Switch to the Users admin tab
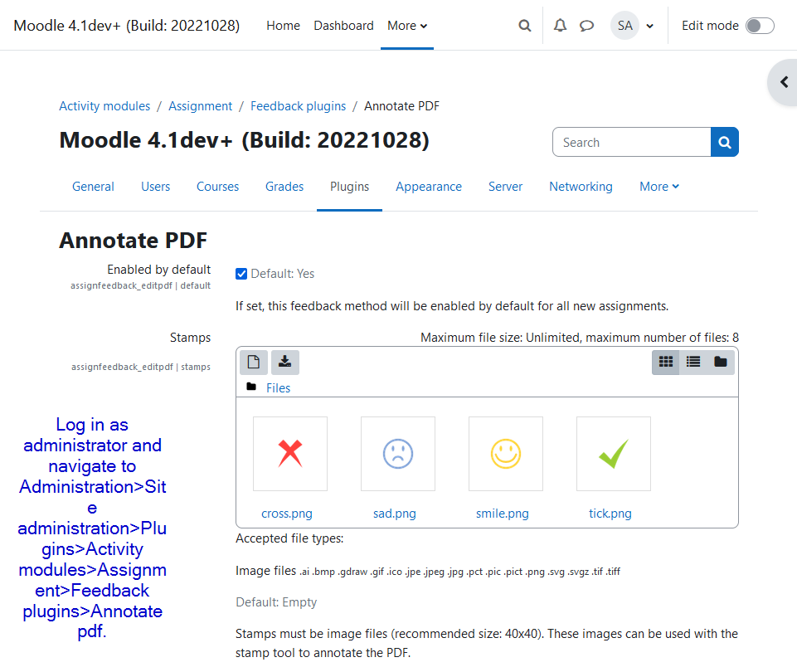797x672 pixels. click(156, 187)
